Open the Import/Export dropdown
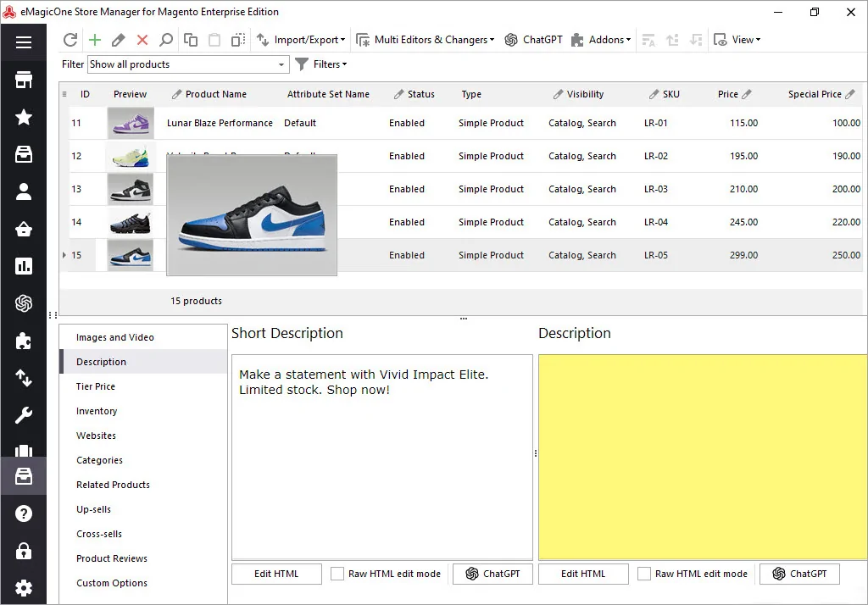The image size is (868, 605). [x=301, y=40]
